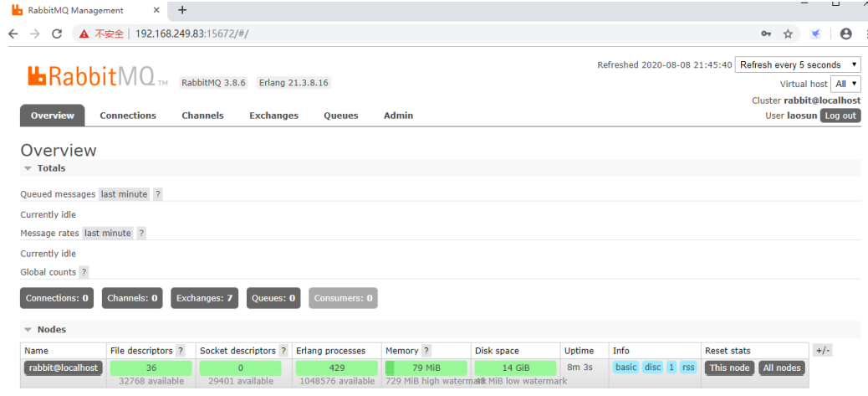The width and height of the screenshot is (868, 396).
Task: Toggle node table columns with +/-
Action: coord(823,351)
